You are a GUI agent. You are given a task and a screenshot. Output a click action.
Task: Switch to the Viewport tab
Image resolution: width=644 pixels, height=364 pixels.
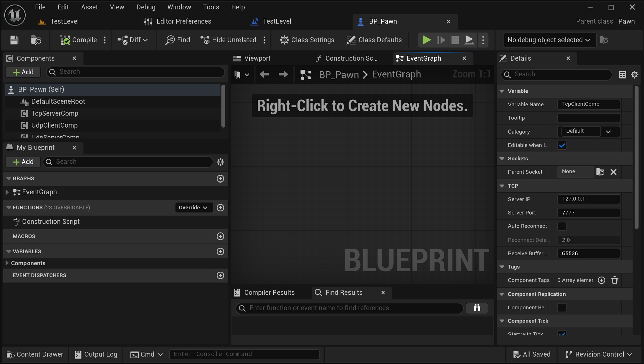252,58
